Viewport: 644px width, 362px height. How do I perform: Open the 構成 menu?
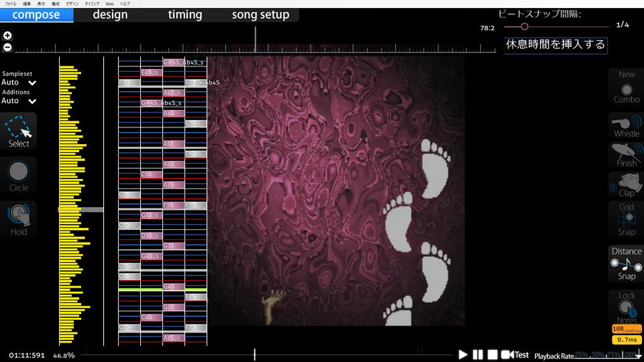[x=56, y=4]
